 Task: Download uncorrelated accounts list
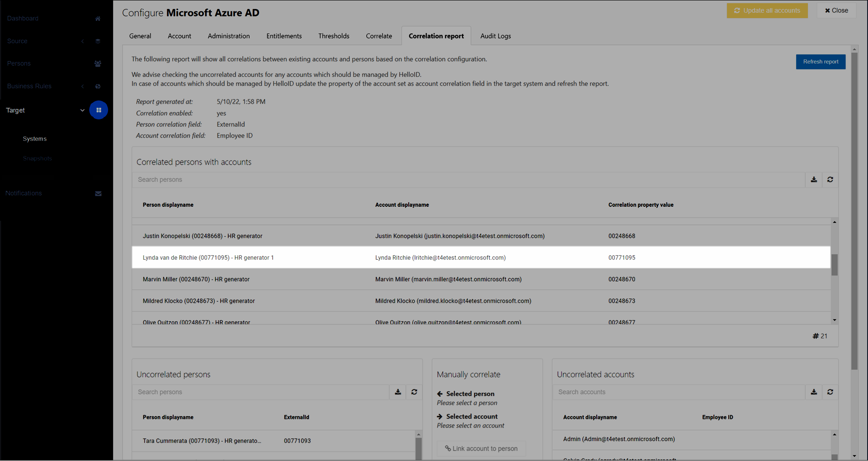[x=814, y=392]
